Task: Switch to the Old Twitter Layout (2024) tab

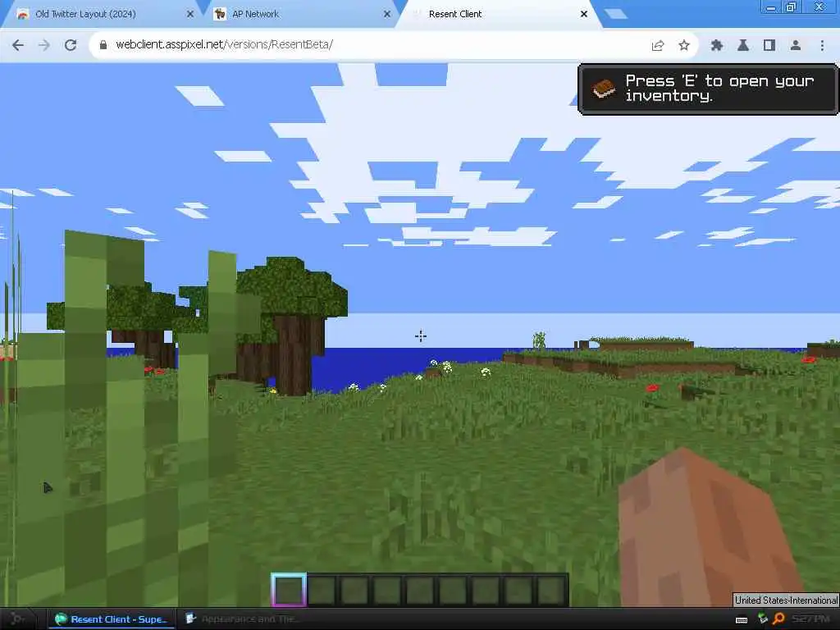Action: pos(102,15)
